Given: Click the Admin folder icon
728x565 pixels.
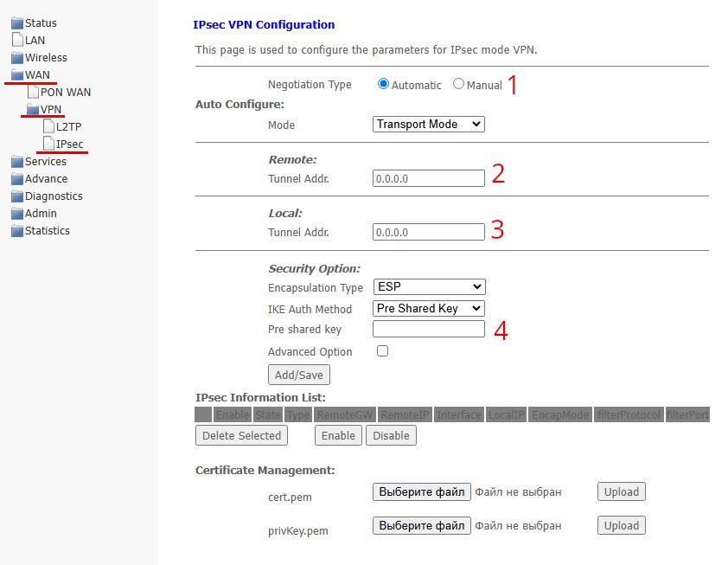Looking at the screenshot, I should (17, 214).
